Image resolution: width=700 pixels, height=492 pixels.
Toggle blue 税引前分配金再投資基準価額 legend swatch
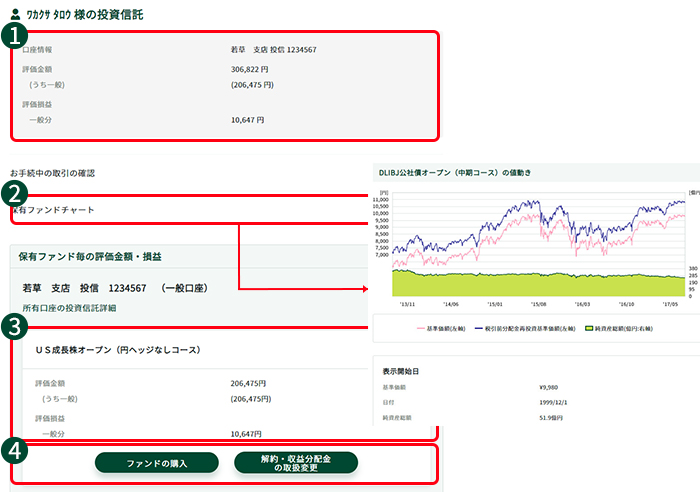coord(479,329)
